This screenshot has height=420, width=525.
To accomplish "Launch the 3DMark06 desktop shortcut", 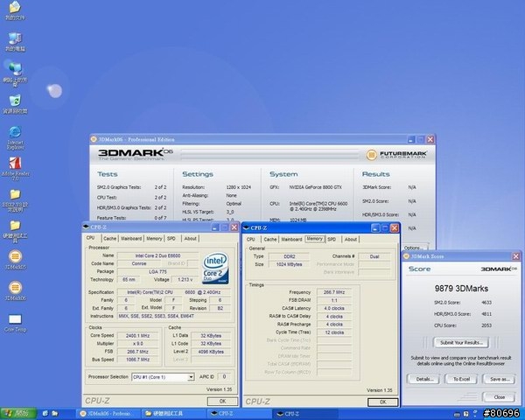I will 15,290.
